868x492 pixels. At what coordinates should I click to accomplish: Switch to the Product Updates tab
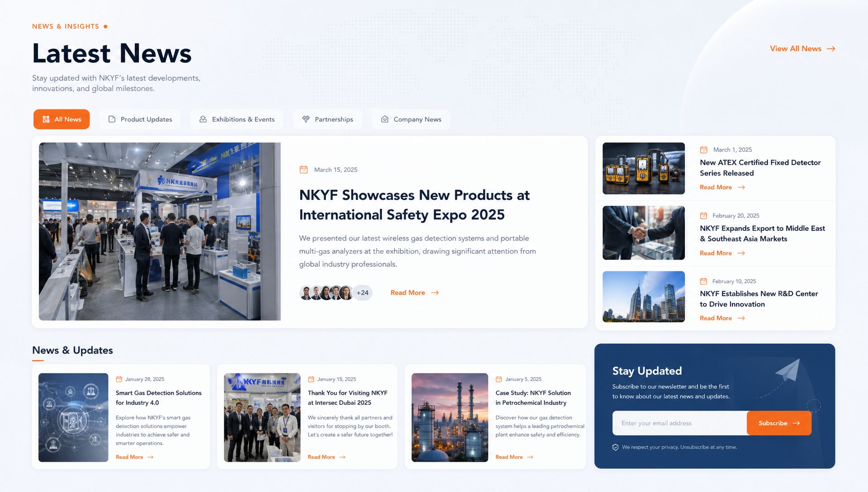(140, 119)
